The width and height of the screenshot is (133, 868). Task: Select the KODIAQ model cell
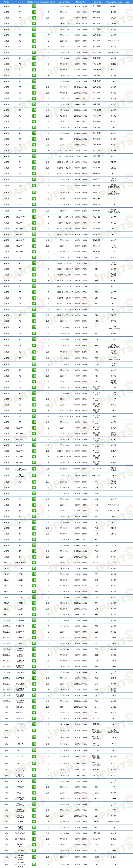20,620
